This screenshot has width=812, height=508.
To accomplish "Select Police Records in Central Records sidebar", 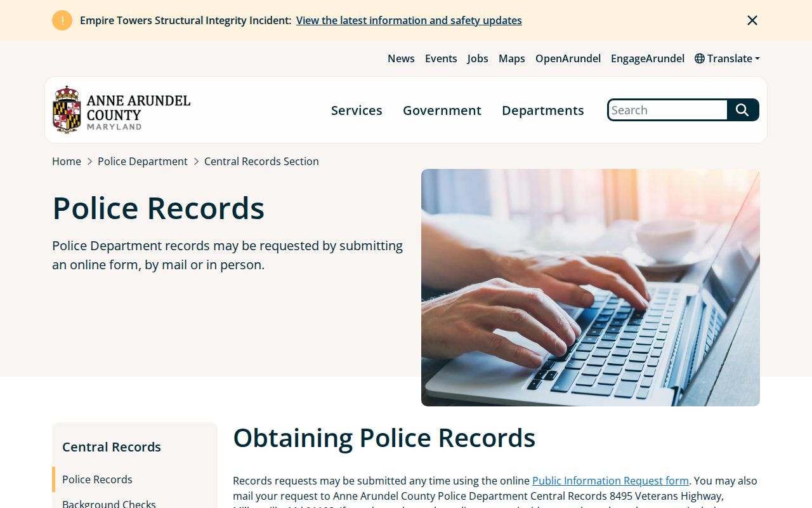I will click(97, 479).
